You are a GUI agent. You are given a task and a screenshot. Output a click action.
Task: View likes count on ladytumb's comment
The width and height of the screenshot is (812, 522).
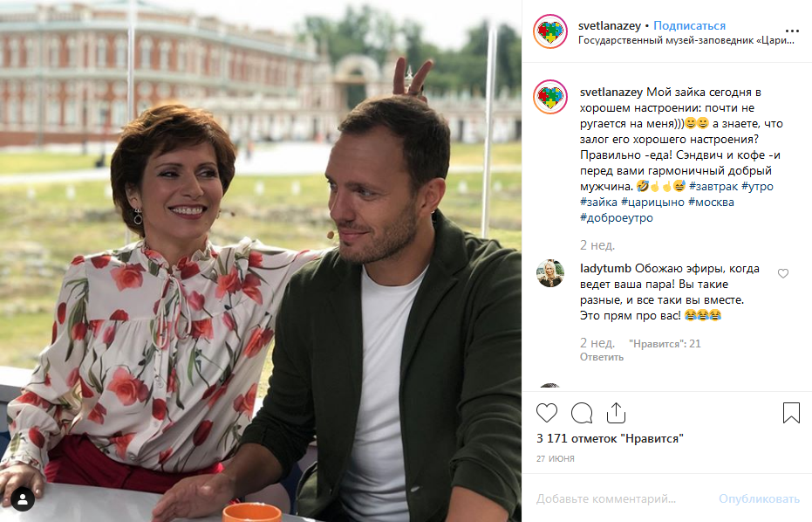[665, 344]
